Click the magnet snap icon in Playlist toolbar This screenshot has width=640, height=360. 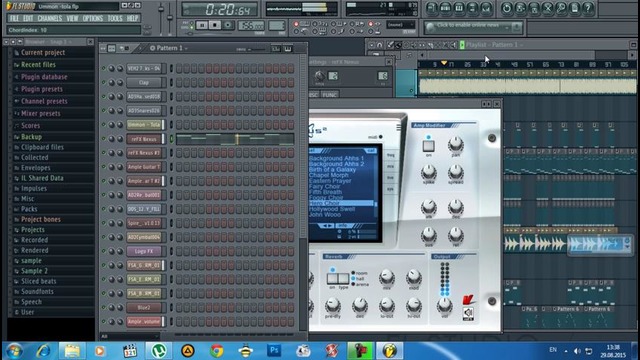click(x=380, y=45)
